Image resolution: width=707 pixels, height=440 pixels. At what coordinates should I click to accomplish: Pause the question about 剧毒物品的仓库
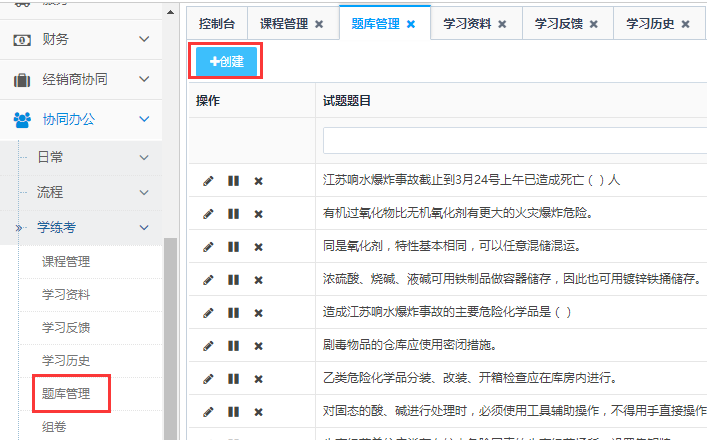pyautogui.click(x=233, y=345)
